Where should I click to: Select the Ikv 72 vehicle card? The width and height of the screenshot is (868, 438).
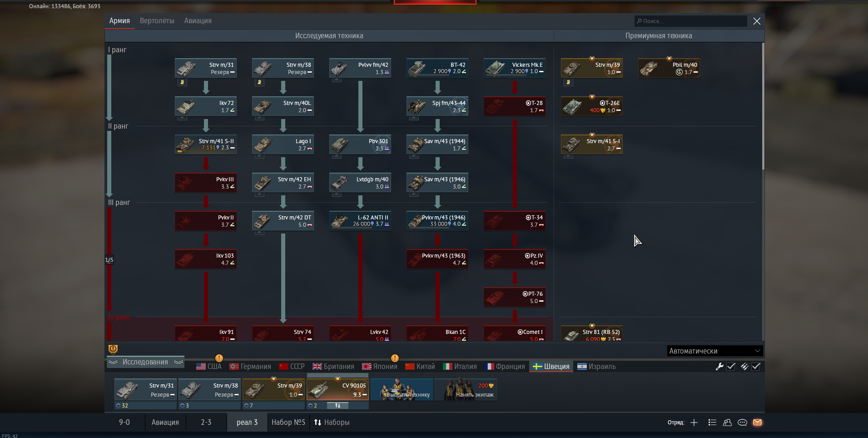click(x=206, y=106)
